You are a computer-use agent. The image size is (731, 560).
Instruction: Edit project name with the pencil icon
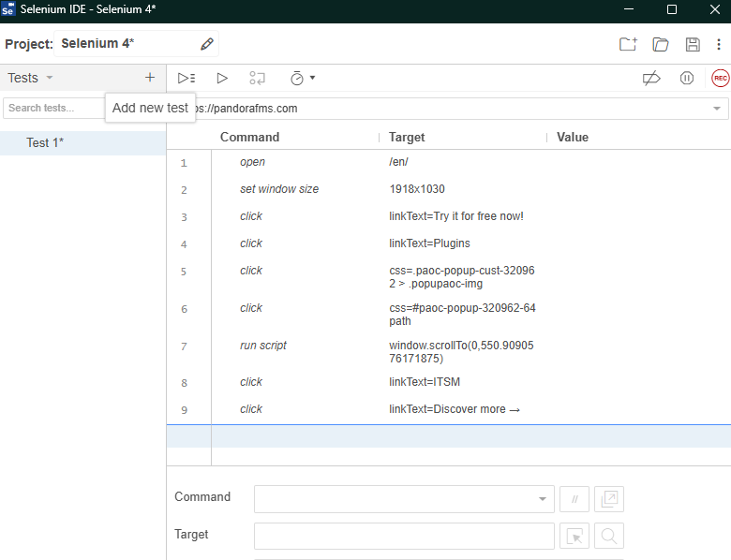pos(207,44)
